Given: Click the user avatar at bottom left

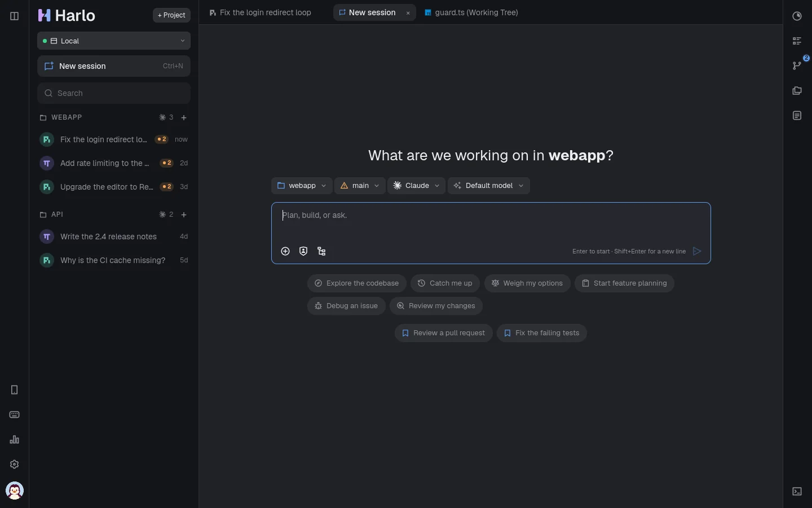Looking at the screenshot, I should pyautogui.click(x=15, y=491).
